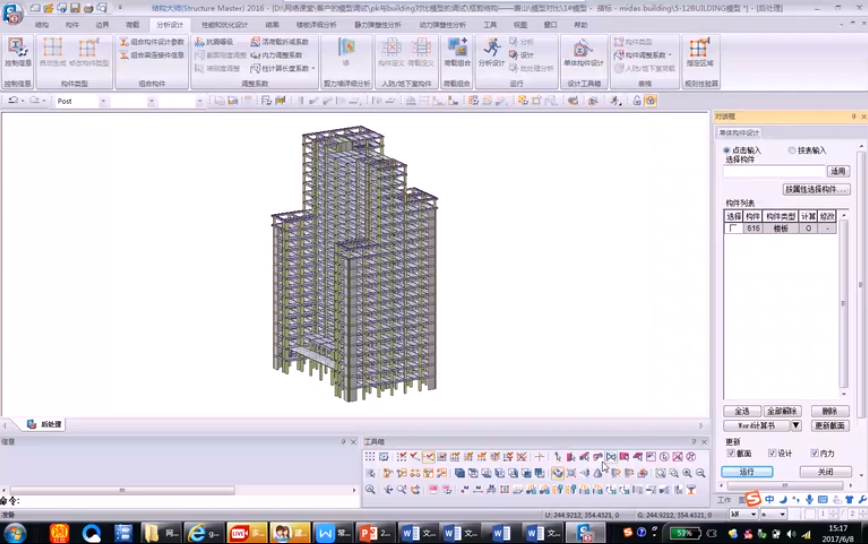Screen dimensions: 868x544
Task: Click the zoom-in magnifier icon in 工具箱
Action: pos(687,473)
